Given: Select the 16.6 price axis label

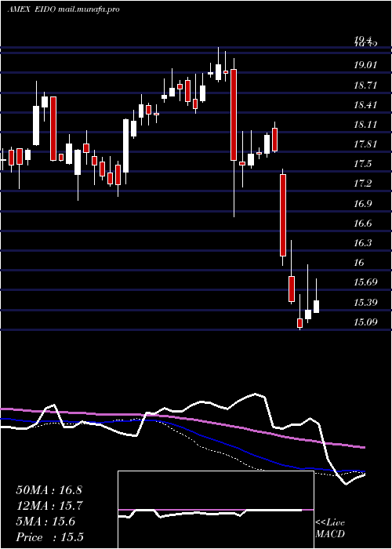Looking at the screenshot, I should (363, 223).
